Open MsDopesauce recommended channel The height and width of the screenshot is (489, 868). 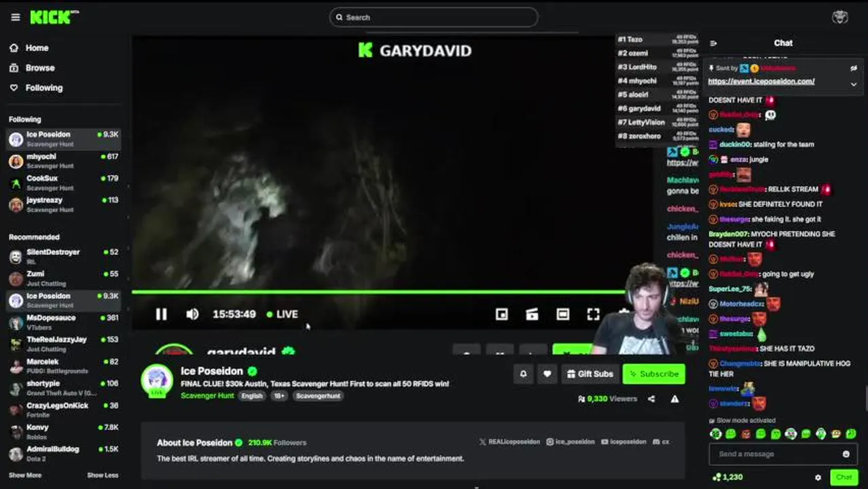63,322
